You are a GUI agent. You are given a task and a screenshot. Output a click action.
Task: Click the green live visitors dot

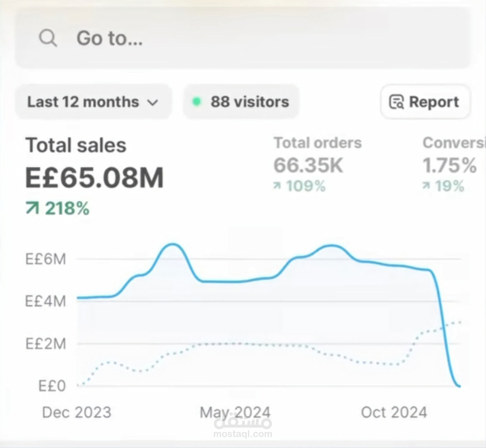click(x=196, y=102)
